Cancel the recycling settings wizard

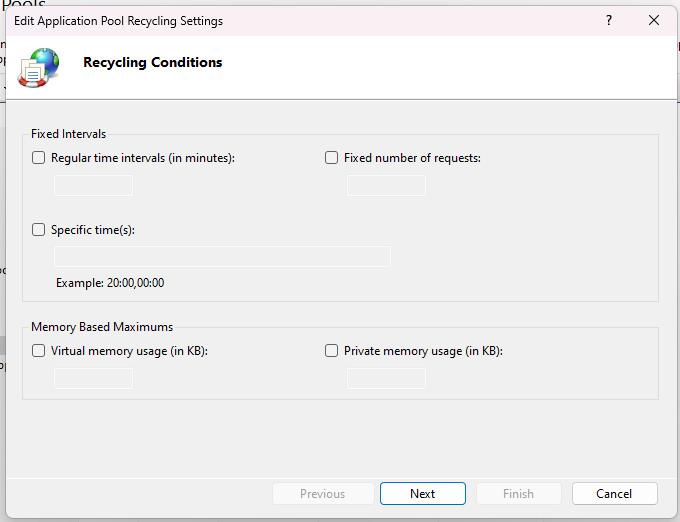614,493
